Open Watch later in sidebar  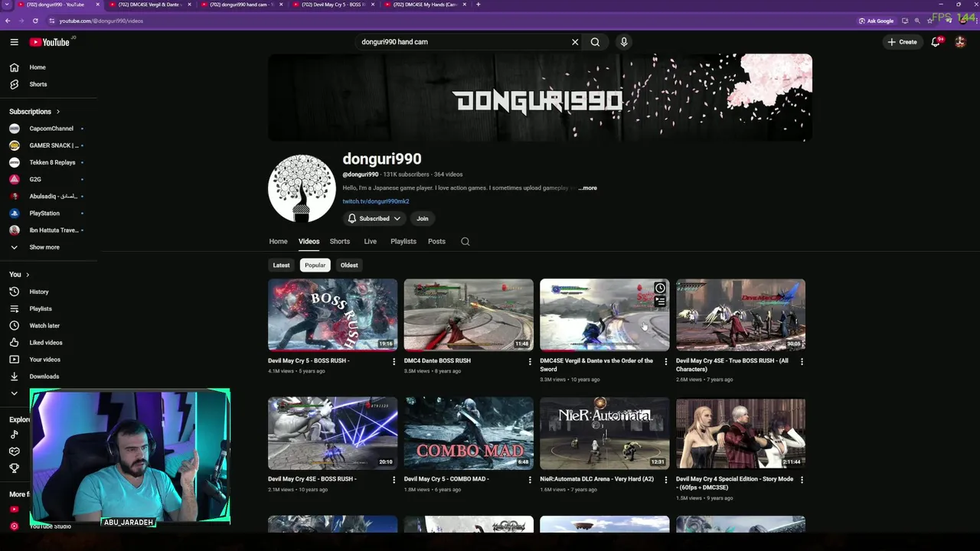click(44, 325)
